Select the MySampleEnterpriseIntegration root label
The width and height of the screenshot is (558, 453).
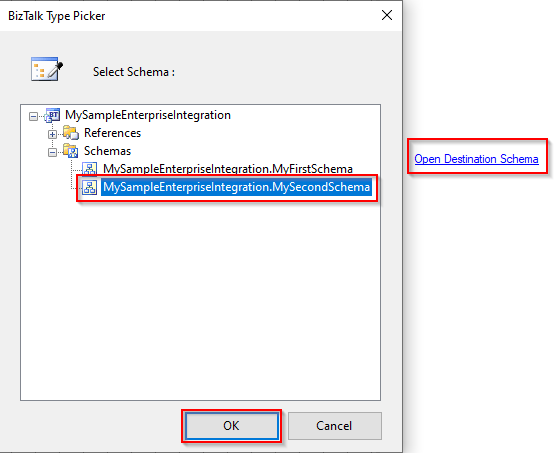coord(148,115)
